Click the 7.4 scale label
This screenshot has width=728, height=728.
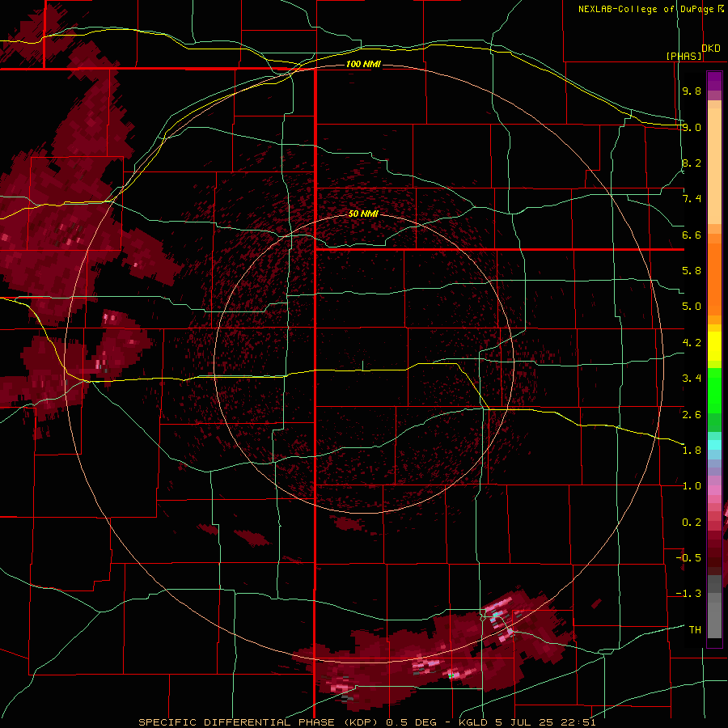692,199
